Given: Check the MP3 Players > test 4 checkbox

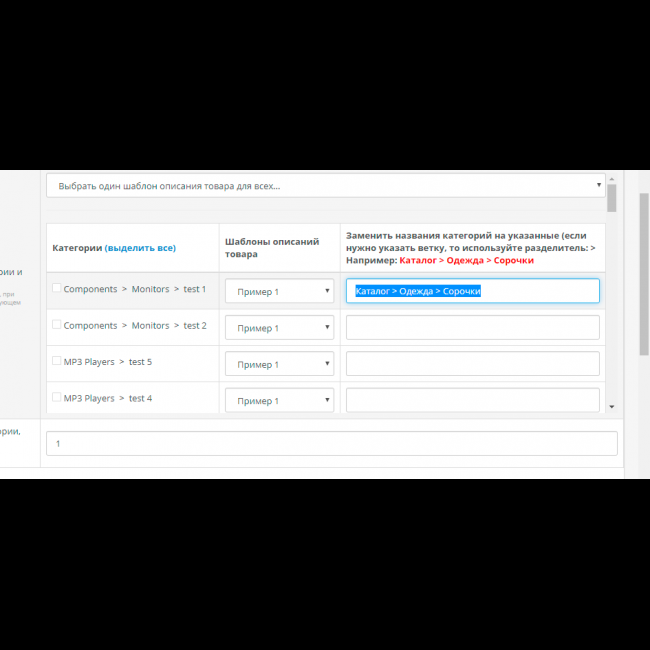Looking at the screenshot, I should coord(57,397).
